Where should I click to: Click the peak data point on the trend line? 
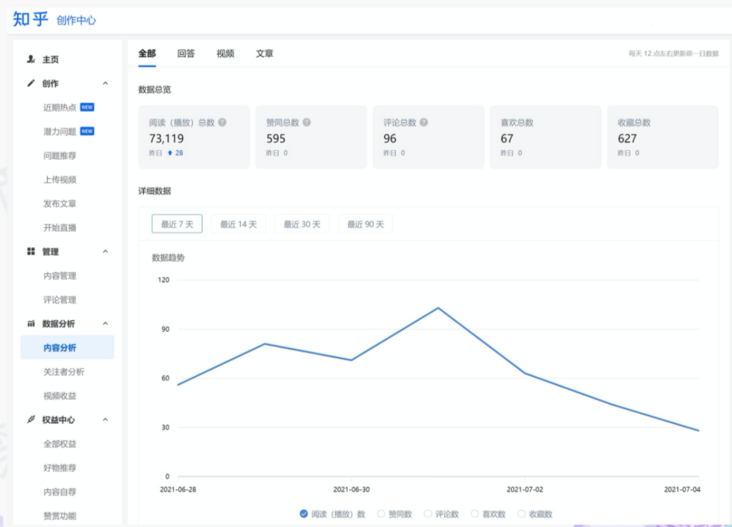point(438,308)
